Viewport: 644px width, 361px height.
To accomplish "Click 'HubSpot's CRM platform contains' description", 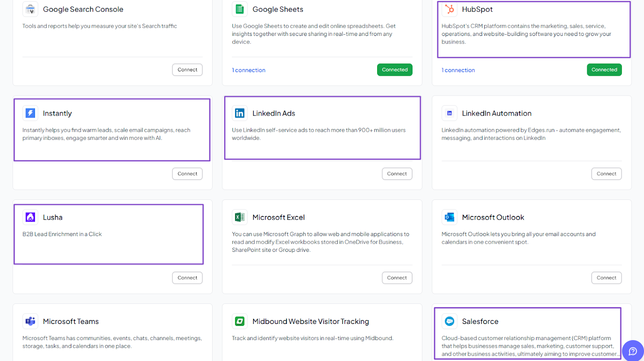I will [x=526, y=34].
